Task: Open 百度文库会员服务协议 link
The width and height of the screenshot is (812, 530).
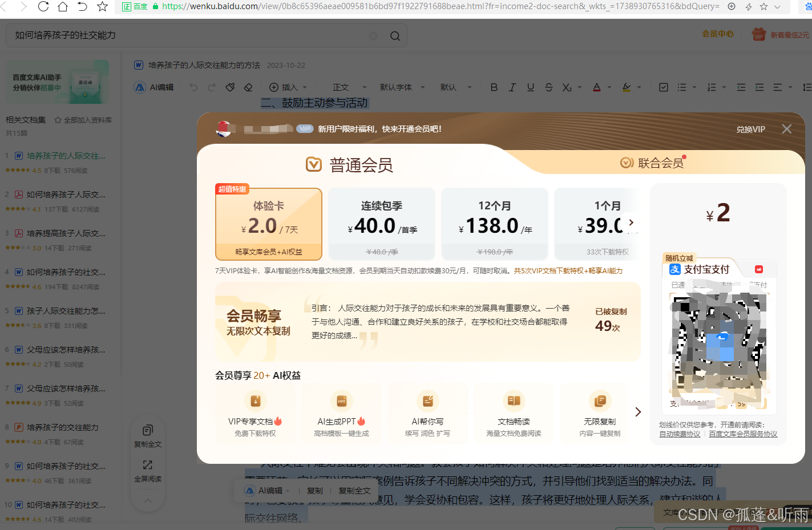Action: pos(743,434)
